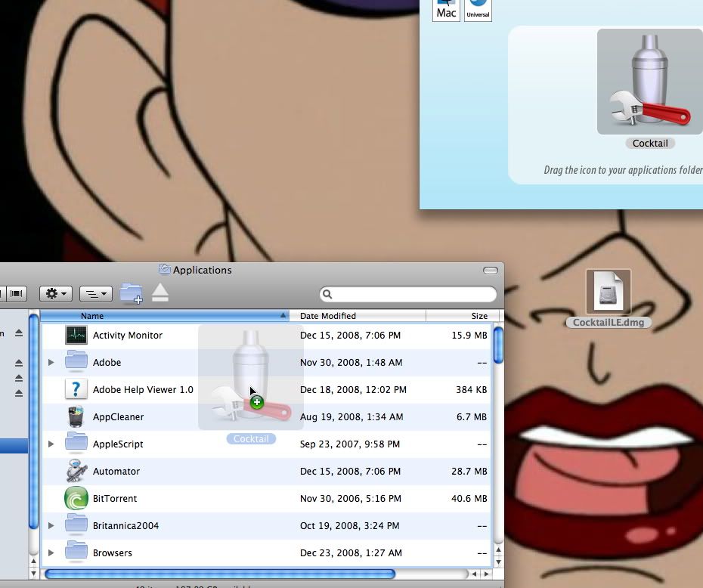Expand the AppleScript folder disclosure triangle

coord(51,444)
